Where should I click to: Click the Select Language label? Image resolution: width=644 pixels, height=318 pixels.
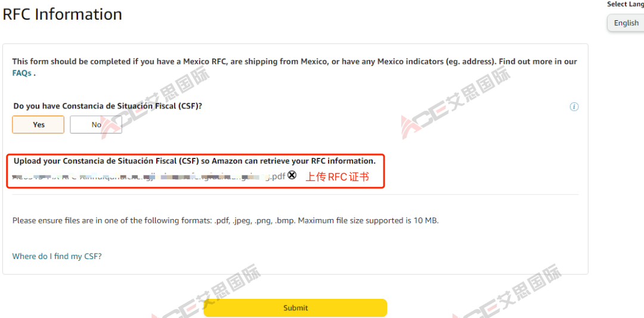[x=625, y=4]
